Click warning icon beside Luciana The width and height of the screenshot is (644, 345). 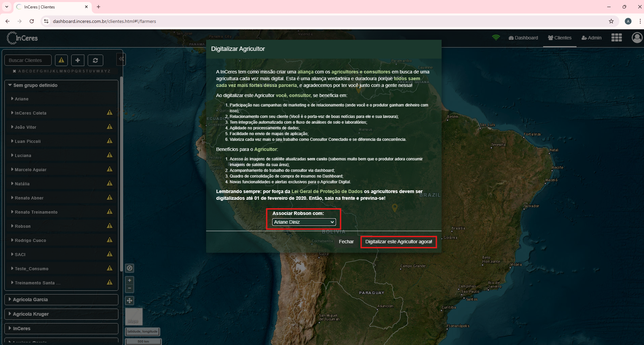[x=110, y=155]
